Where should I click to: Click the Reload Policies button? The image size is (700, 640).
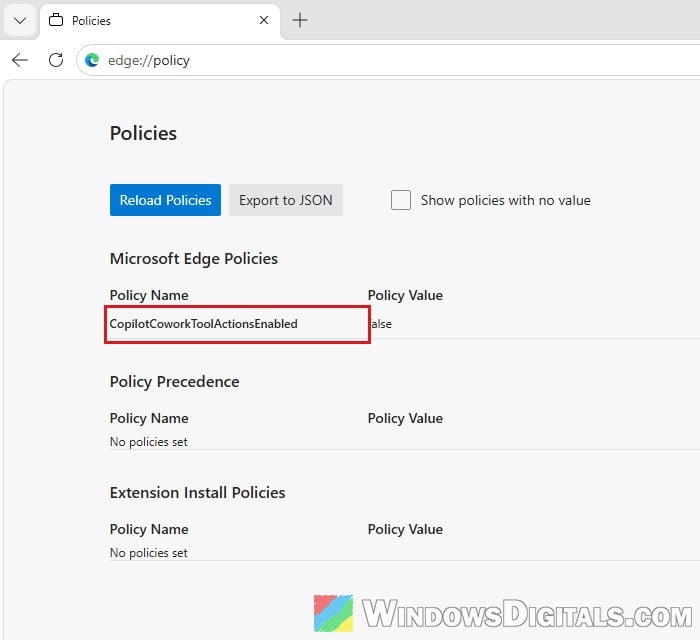pyautogui.click(x=165, y=200)
